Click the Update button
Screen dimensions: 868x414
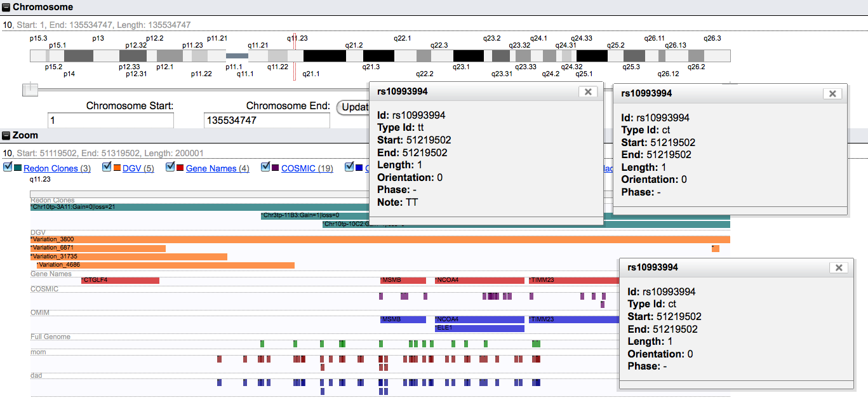(x=352, y=107)
